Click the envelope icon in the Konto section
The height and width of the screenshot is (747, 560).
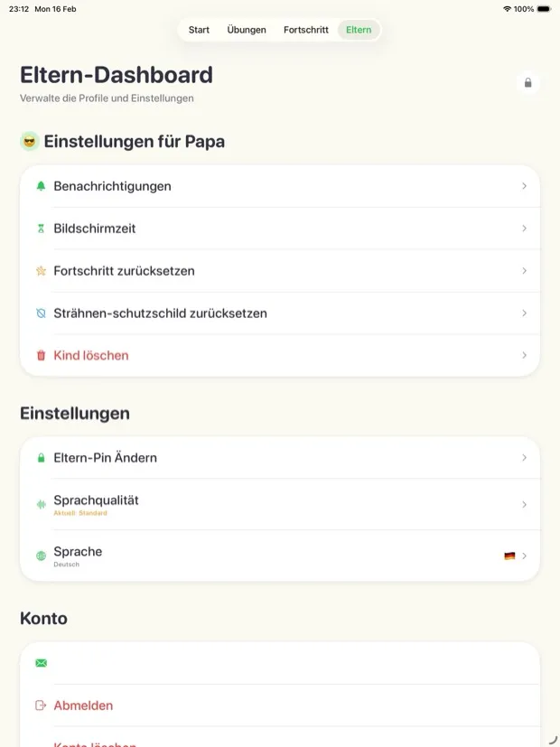(41, 662)
